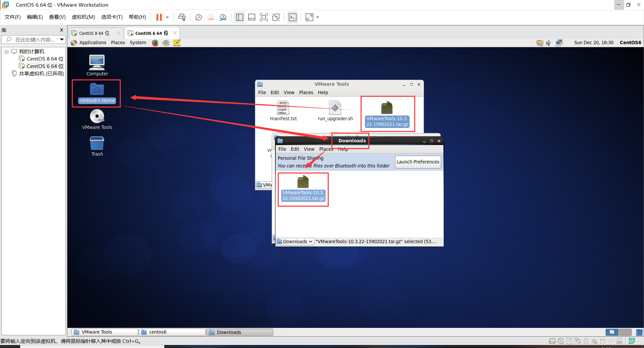The height and width of the screenshot is (348, 644).
Task: Select manifest.txt in VMware Tools window
Action: 283,111
